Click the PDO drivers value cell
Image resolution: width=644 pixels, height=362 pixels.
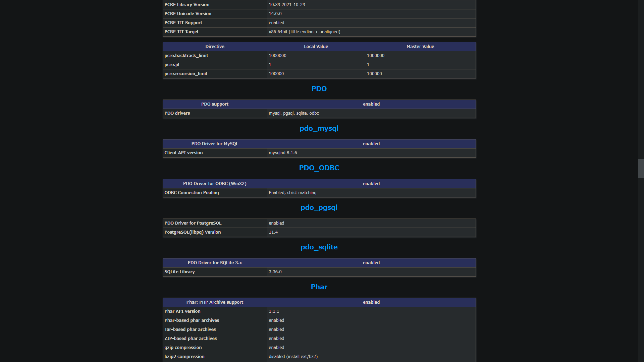tap(293, 113)
